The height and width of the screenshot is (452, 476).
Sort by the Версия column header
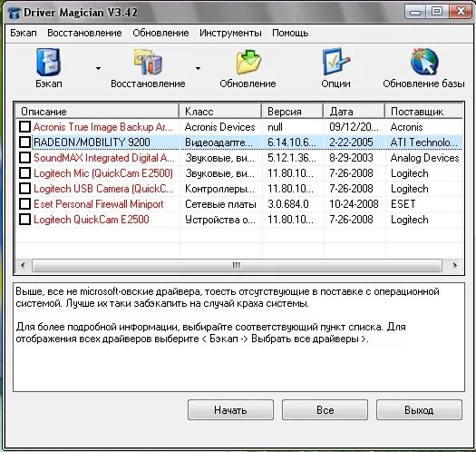click(x=293, y=112)
